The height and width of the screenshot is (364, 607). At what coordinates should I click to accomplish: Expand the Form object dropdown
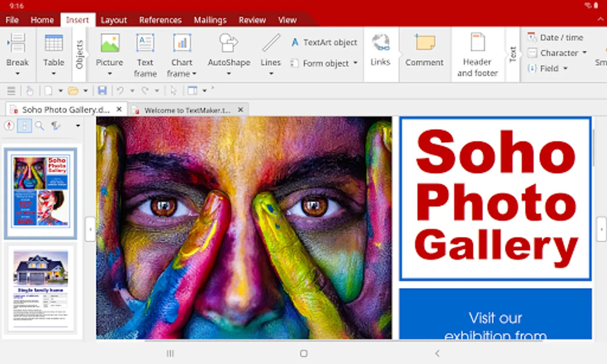(x=355, y=63)
